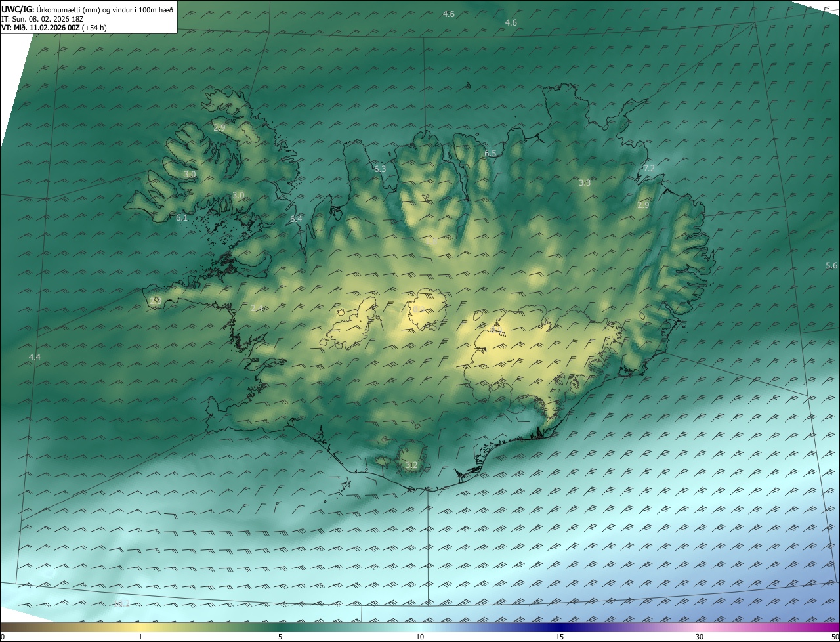Click the 6.5 value label on the map
The image size is (840, 642).
pyautogui.click(x=490, y=154)
